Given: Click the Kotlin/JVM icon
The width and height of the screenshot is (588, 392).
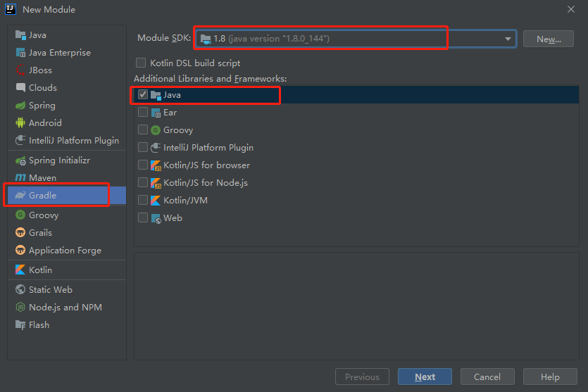Looking at the screenshot, I should click(x=156, y=200).
